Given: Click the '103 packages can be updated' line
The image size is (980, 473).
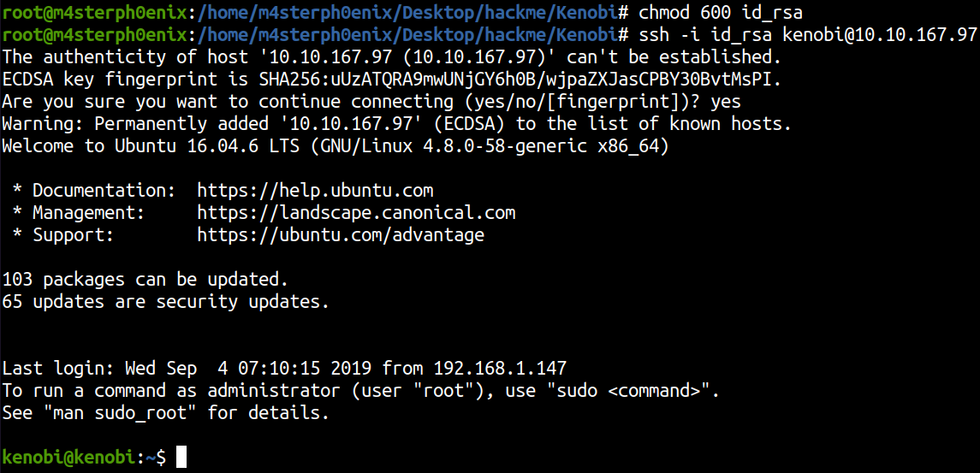Looking at the screenshot, I should point(146,279).
